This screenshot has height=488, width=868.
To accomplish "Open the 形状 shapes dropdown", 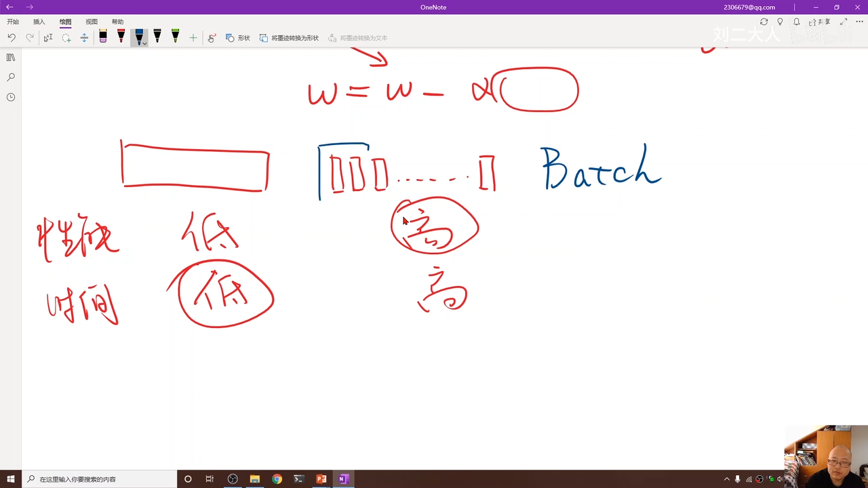I will pos(238,38).
